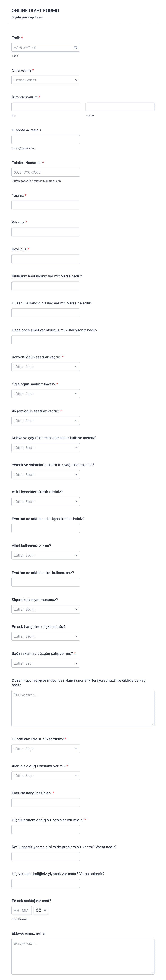Open the Akşam öğün saatiniz dropdown
Screen dimensions: 166x980
click(46, 421)
